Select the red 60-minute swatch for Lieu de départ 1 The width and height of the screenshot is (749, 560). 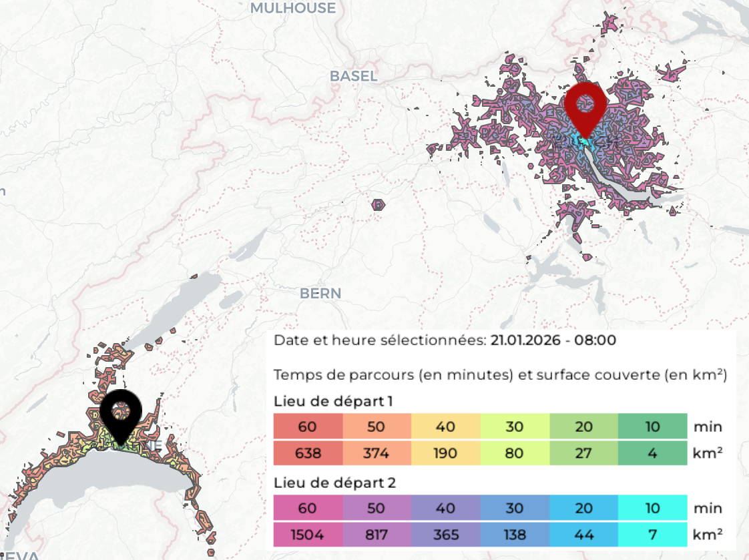[308, 427]
